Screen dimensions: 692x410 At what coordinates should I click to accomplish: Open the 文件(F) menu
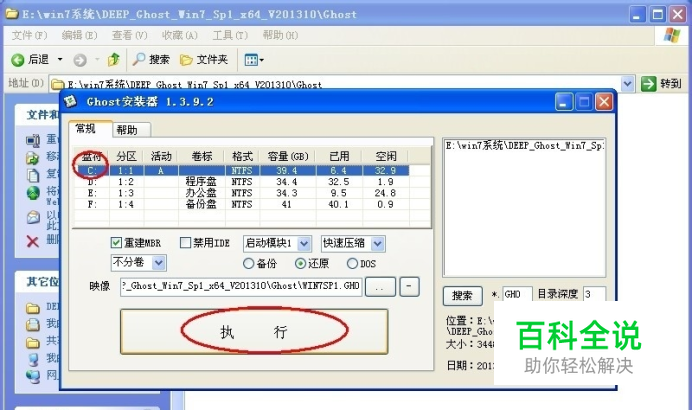click(x=30, y=35)
